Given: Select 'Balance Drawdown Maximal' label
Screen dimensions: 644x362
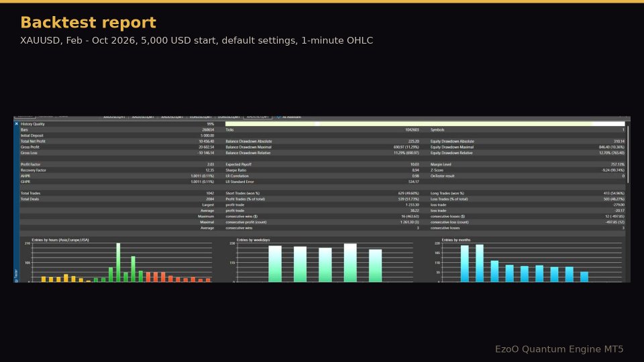Looking at the screenshot, I should click(x=248, y=147).
